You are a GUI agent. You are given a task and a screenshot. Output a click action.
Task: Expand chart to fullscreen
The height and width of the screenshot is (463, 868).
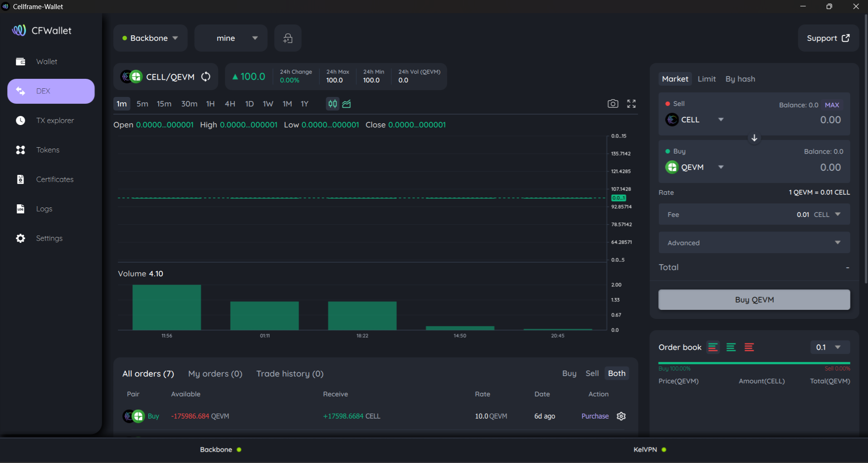click(x=631, y=104)
